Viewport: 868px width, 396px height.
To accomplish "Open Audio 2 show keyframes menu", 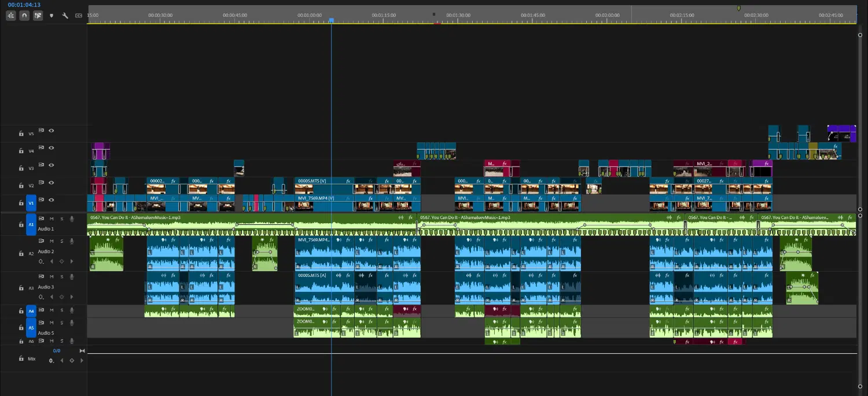I will 41,261.
